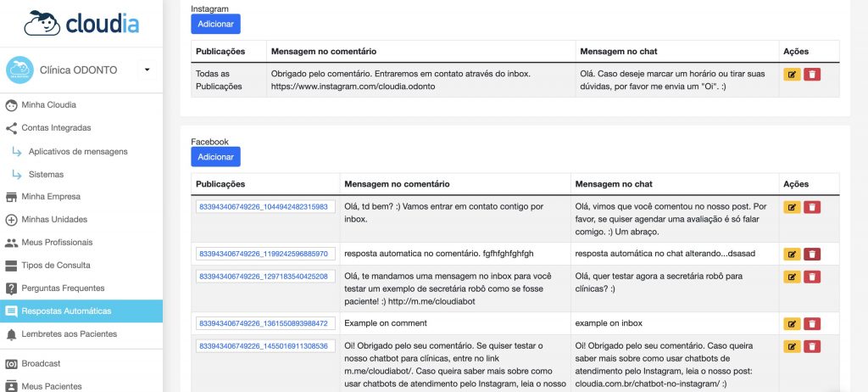
Task: Click the Instagram chat message starting 'Olá. Caso deseje'
Action: [672, 80]
